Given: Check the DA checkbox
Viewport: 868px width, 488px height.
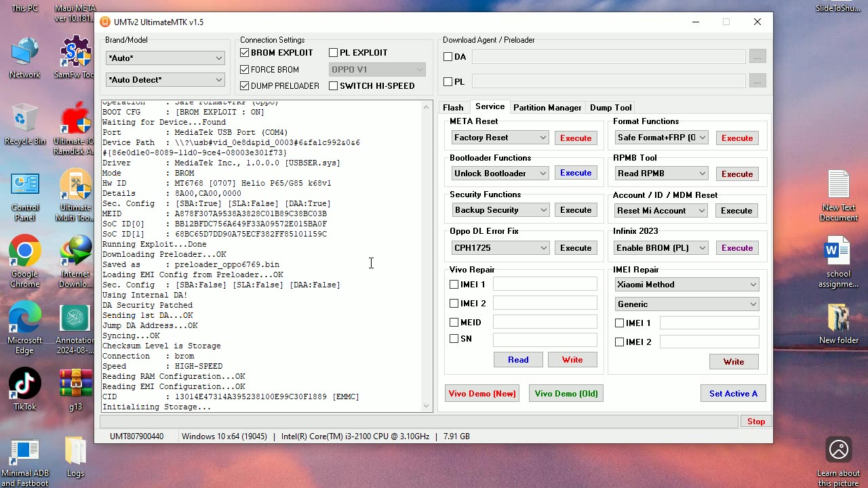Looking at the screenshot, I should click(x=448, y=57).
